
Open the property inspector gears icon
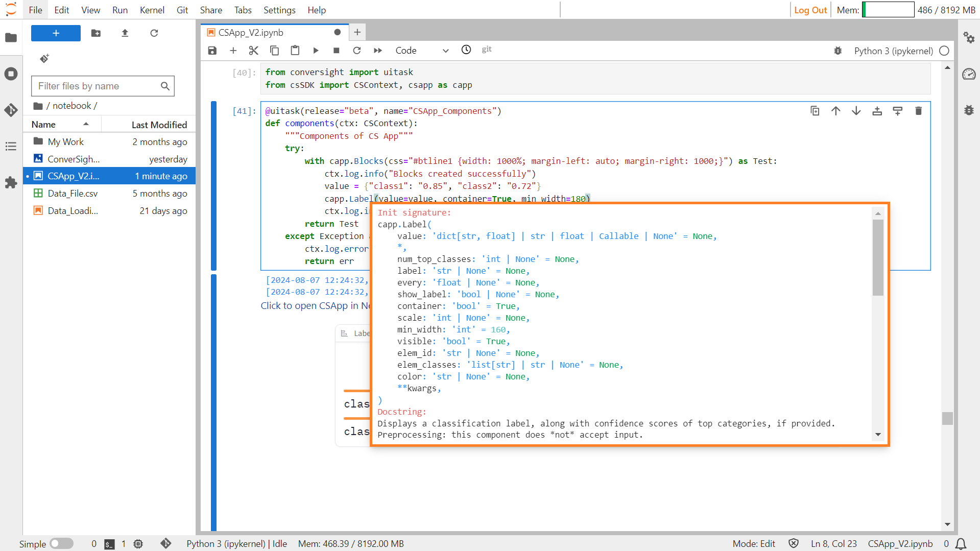(x=969, y=37)
